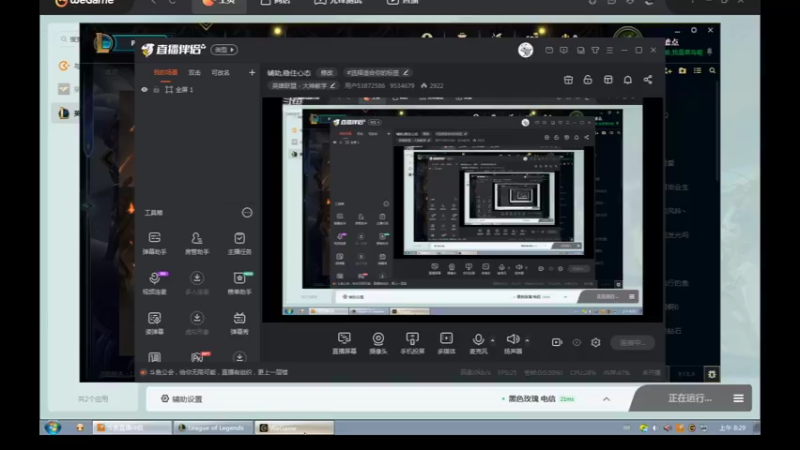This screenshot has height=450, width=800.
Task: Click the taskbar clock
Action: (732, 428)
